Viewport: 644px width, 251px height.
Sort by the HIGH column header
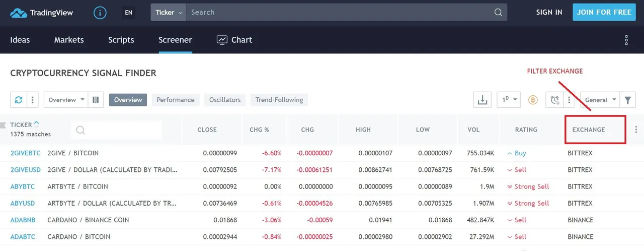click(x=363, y=130)
